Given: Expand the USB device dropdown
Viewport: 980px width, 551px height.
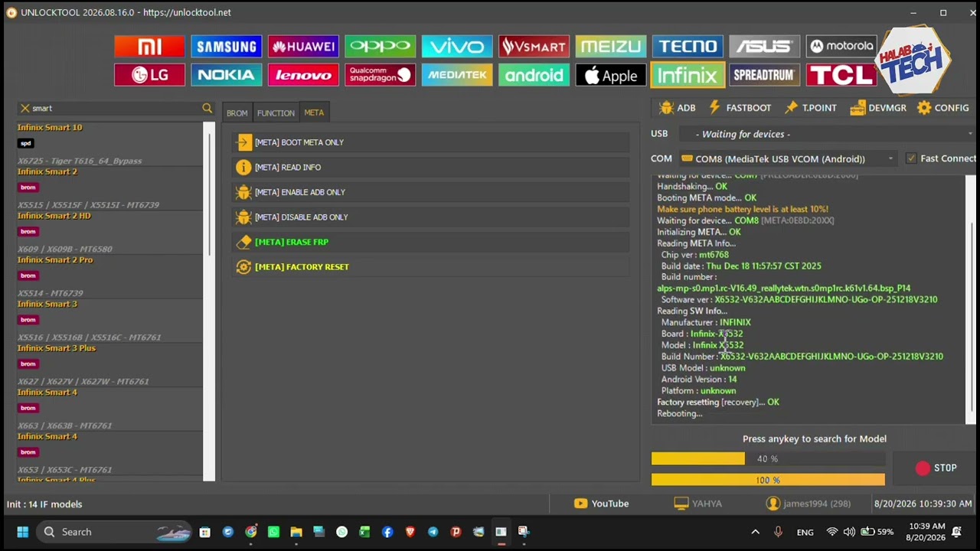Looking at the screenshot, I should pos(970,134).
